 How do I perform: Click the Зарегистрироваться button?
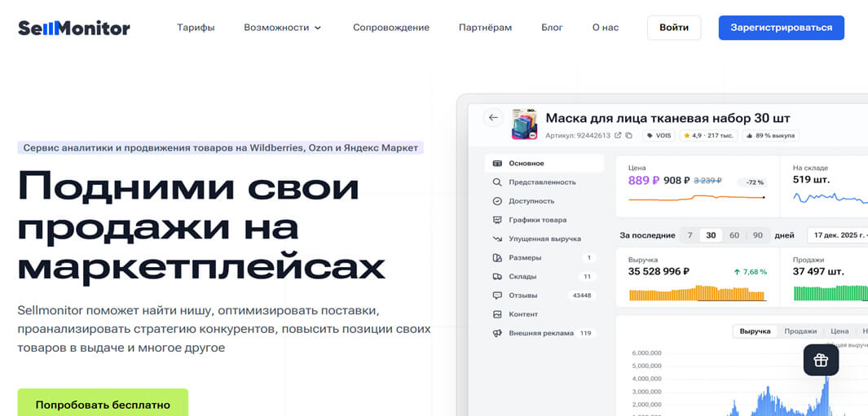[781, 28]
